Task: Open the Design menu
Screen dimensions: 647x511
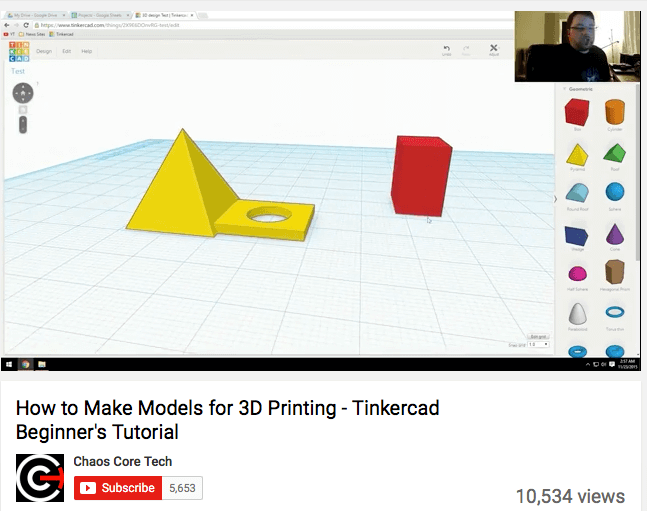Action: click(44, 51)
